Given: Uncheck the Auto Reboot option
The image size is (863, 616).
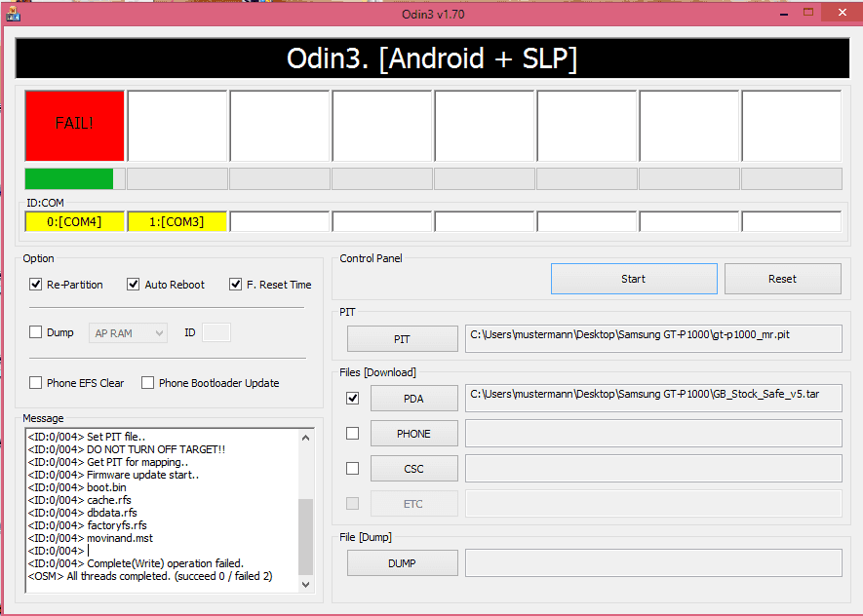Looking at the screenshot, I should click(133, 285).
